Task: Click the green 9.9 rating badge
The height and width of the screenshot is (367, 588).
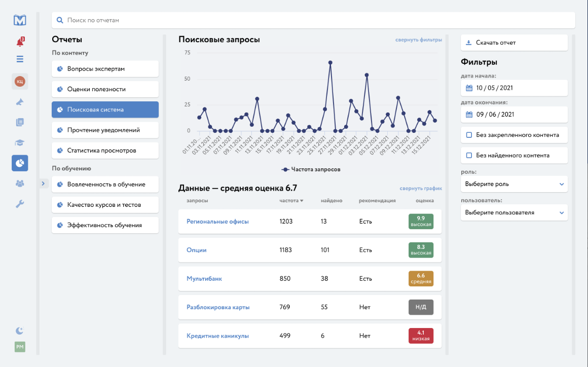Action: click(x=421, y=222)
